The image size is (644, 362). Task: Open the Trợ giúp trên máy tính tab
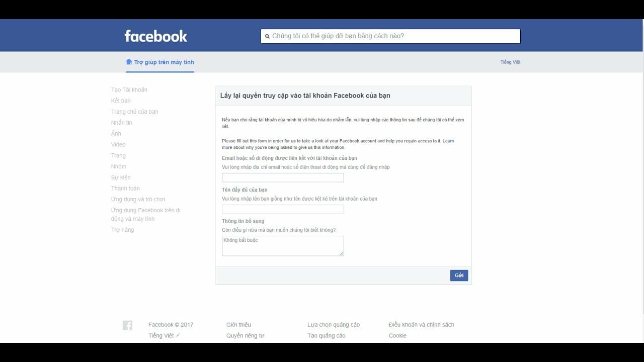coord(159,62)
